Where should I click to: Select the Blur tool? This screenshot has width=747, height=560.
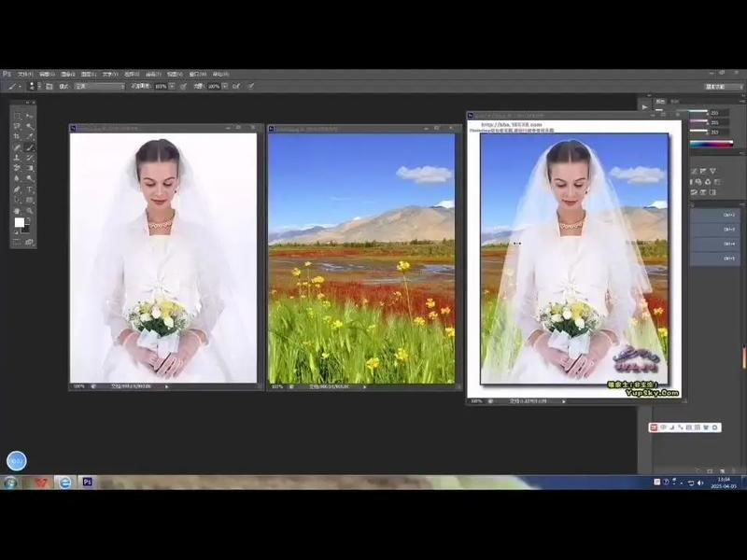tap(18, 178)
